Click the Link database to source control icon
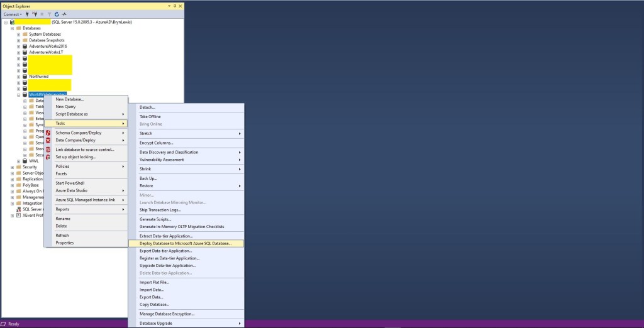Image resolution: width=644 pixels, height=328 pixels. (48, 150)
